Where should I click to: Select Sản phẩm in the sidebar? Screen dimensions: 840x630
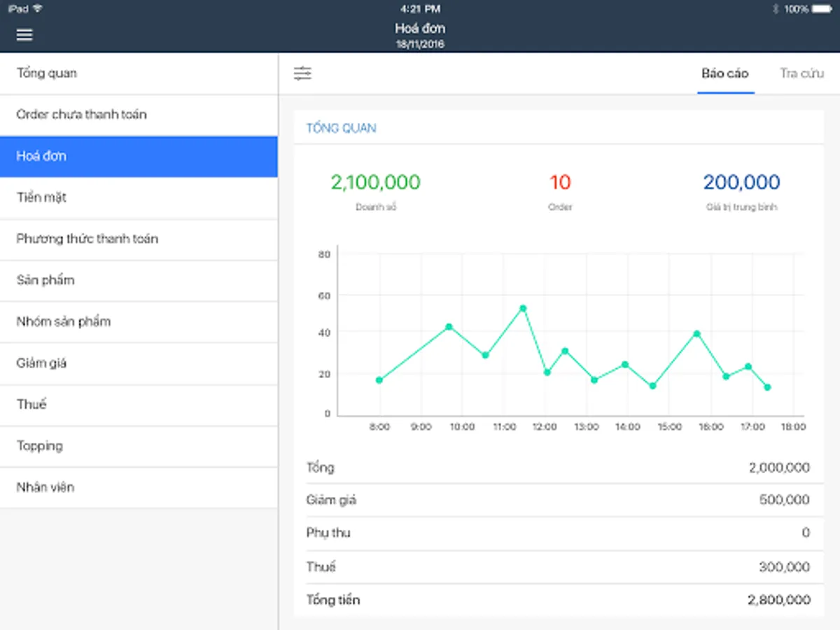[139, 280]
